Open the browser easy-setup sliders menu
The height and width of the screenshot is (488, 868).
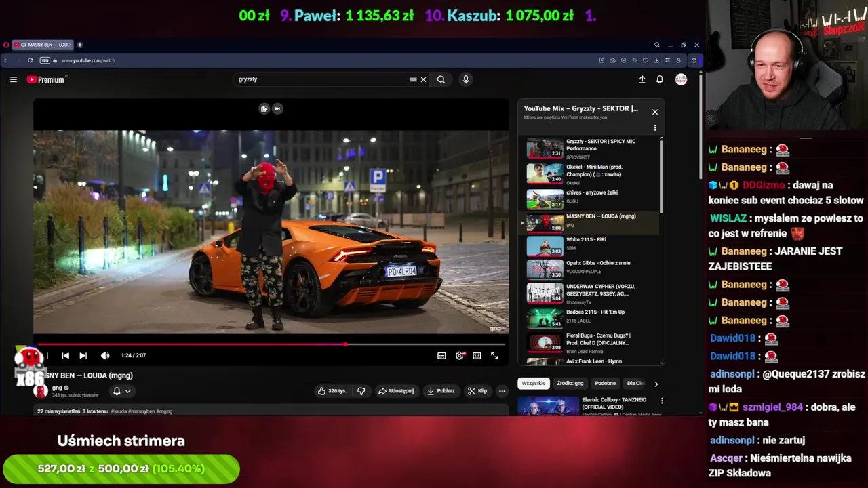(x=667, y=60)
